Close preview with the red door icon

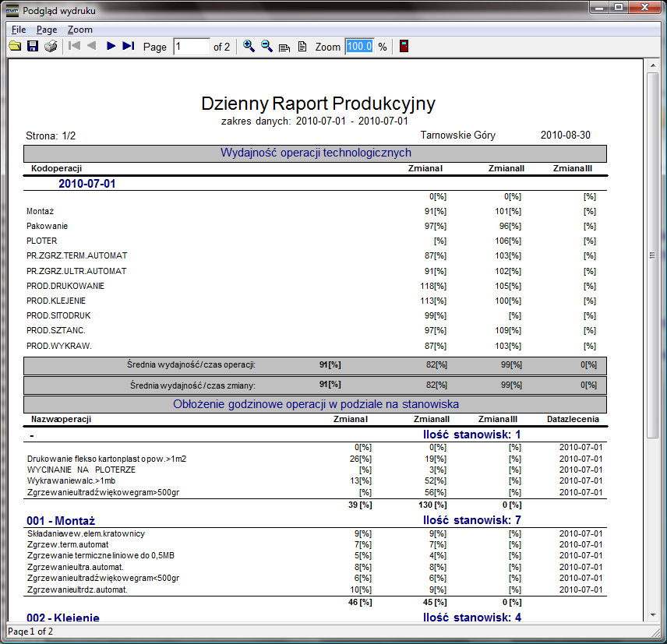(404, 47)
